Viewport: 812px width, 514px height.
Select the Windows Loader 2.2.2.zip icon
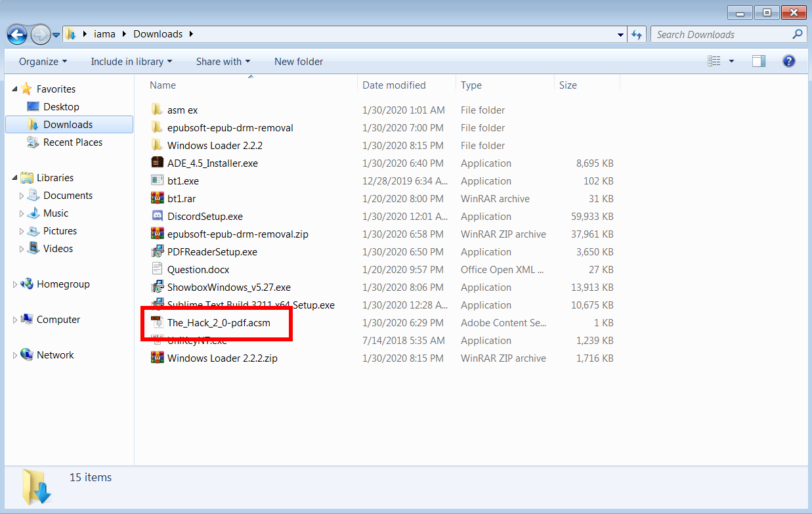pos(157,358)
